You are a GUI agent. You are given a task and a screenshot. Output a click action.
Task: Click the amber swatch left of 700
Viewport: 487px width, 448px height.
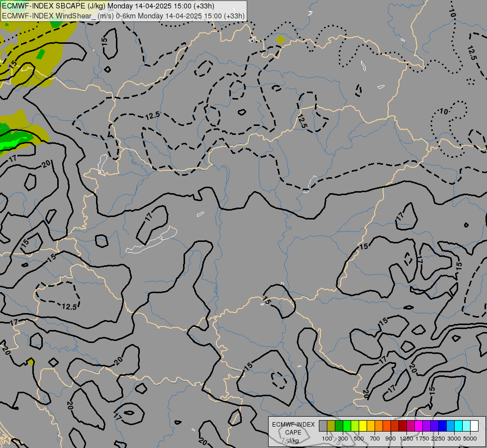[371, 426]
